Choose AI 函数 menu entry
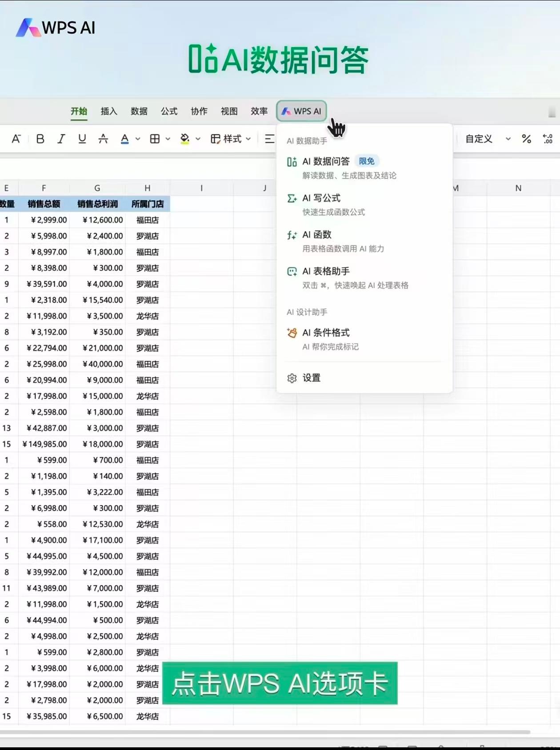The image size is (560, 750). 364,241
